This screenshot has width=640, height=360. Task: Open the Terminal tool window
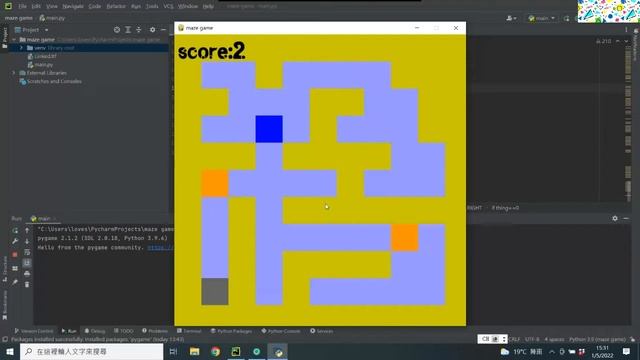point(189,331)
